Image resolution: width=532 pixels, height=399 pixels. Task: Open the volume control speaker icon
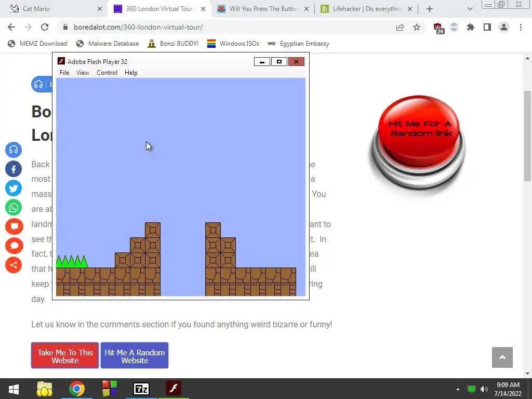(x=484, y=389)
